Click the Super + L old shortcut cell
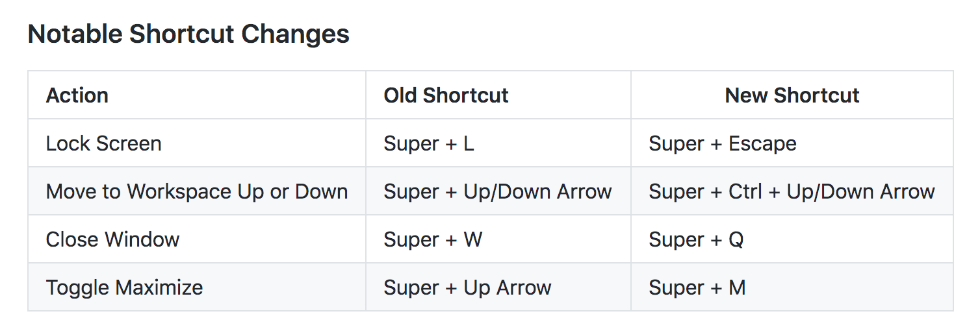The image size is (980, 318). pyautogui.click(x=498, y=143)
